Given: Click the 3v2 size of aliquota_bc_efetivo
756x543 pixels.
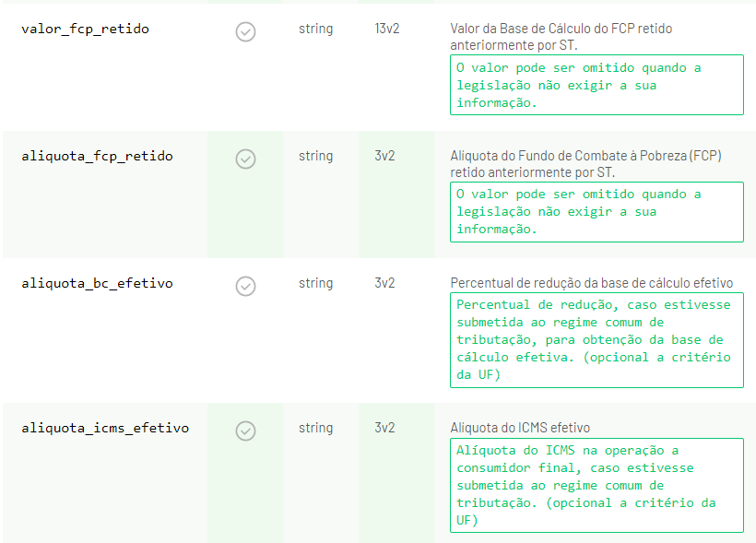Looking at the screenshot, I should (x=384, y=284).
